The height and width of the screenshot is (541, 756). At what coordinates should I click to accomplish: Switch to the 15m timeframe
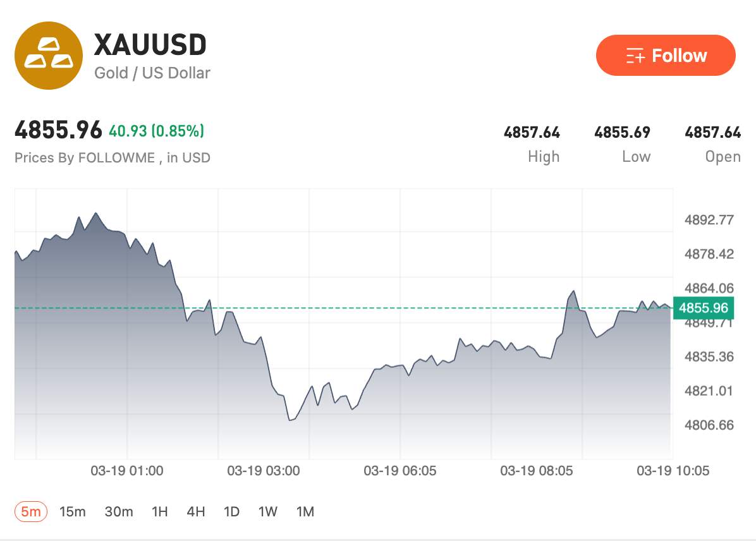[73, 512]
